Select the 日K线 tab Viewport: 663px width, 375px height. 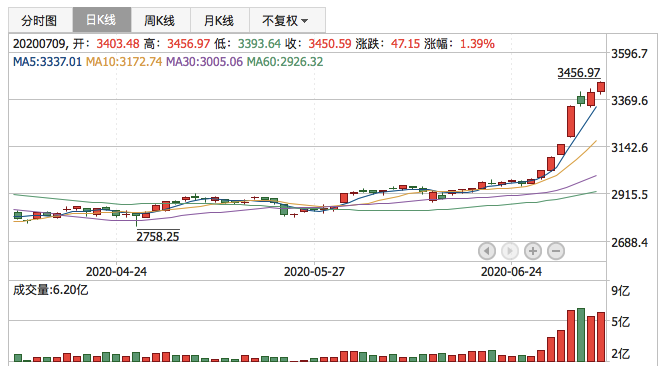pyautogui.click(x=102, y=20)
